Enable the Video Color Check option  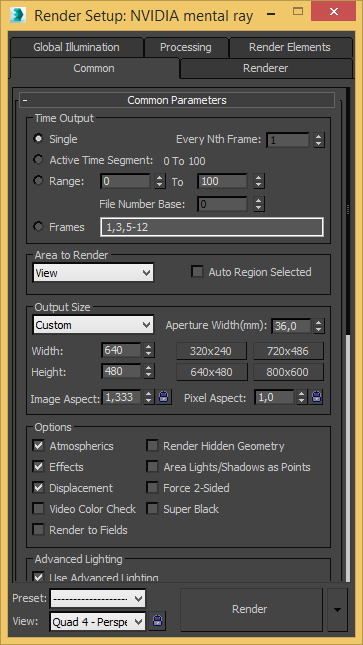coord(39,509)
